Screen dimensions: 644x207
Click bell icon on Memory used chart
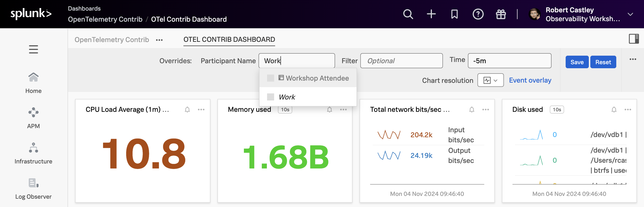pyautogui.click(x=329, y=110)
